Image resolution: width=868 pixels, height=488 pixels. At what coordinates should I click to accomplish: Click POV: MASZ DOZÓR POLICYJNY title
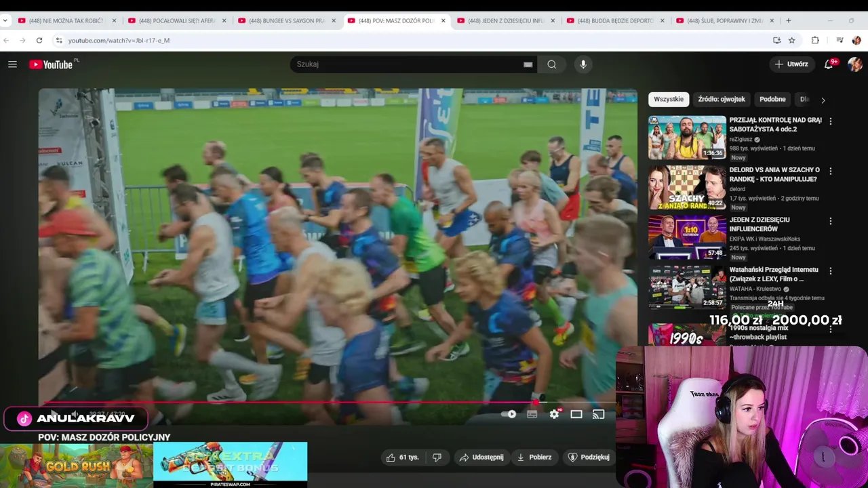pos(104,437)
